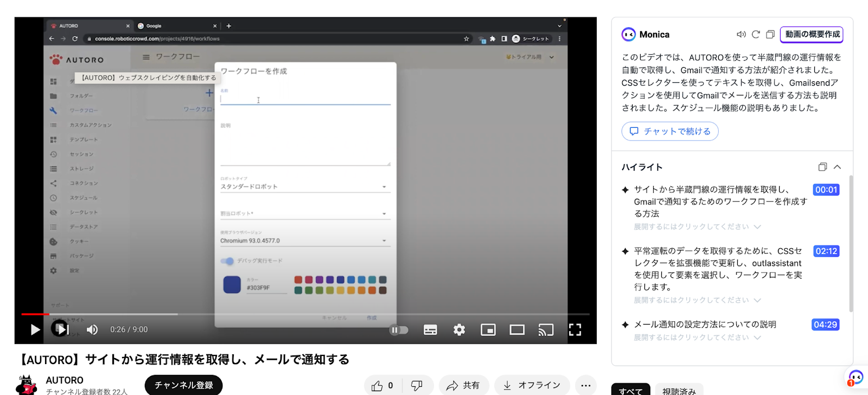Image resolution: width=868 pixels, height=395 pixels.
Task: Collapse the ハイライト section
Action: click(x=837, y=167)
